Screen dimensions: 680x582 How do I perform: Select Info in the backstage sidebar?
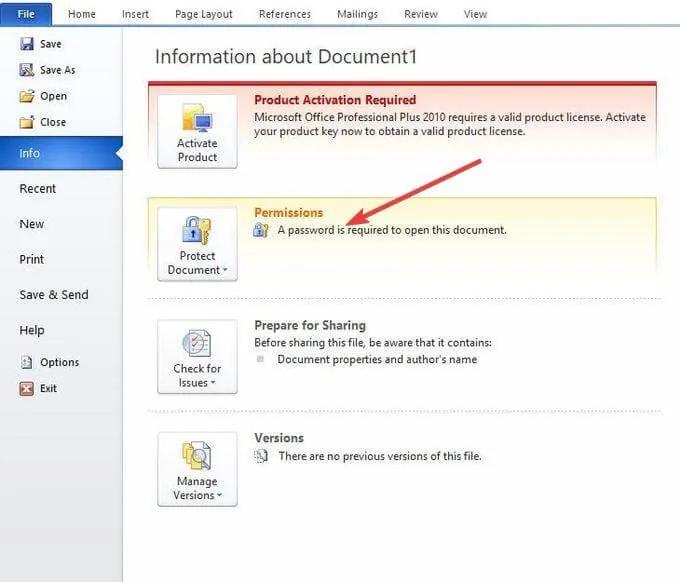coord(61,153)
